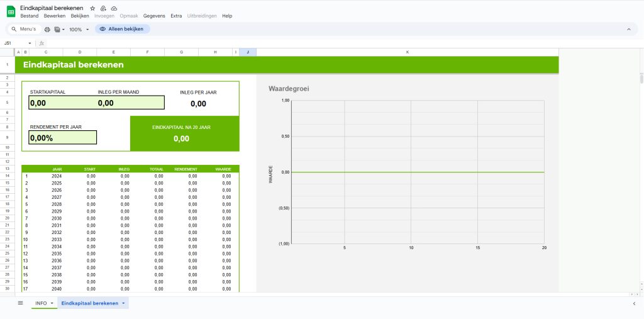
Task: Open the Gegevens menu
Action: (155, 16)
